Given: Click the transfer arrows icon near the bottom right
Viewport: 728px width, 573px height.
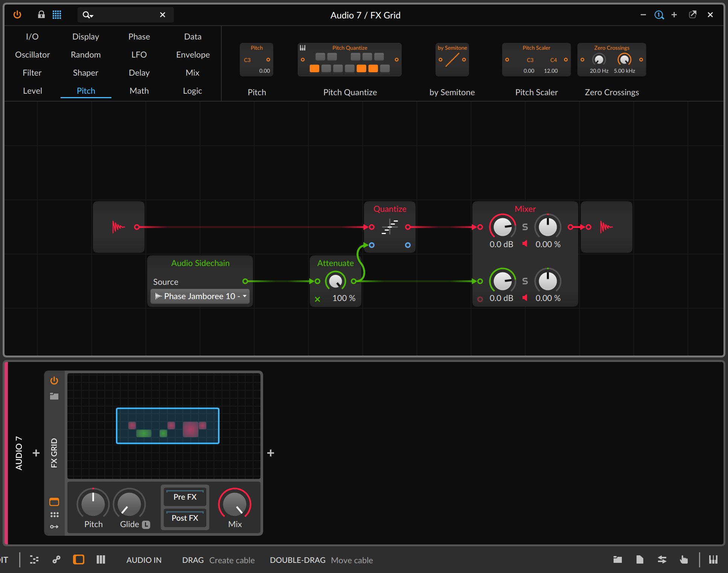Looking at the screenshot, I should (x=662, y=559).
